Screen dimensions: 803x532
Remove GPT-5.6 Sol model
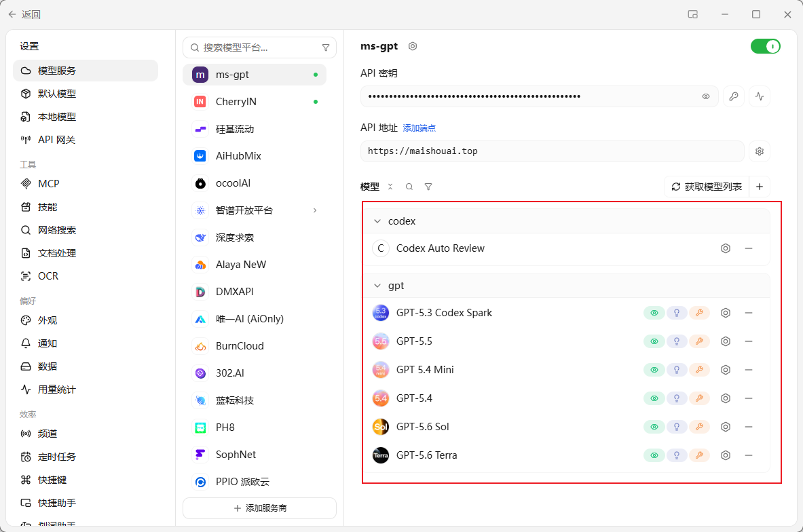click(x=749, y=427)
